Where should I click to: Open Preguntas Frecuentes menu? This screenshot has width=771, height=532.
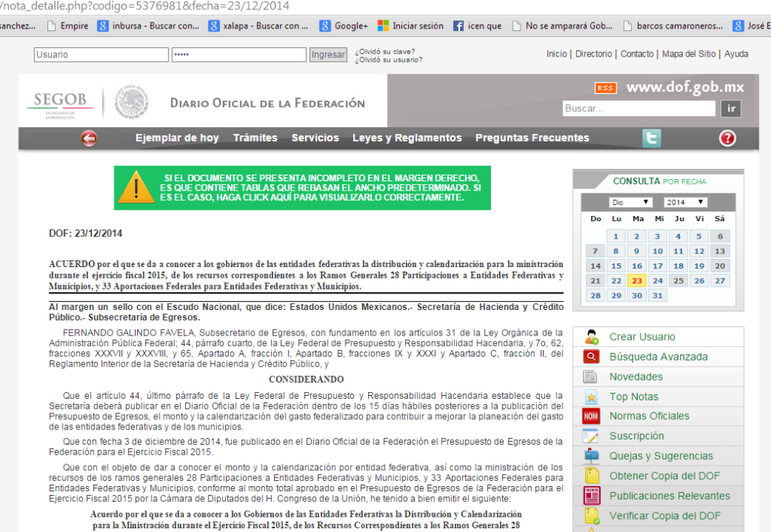point(532,138)
